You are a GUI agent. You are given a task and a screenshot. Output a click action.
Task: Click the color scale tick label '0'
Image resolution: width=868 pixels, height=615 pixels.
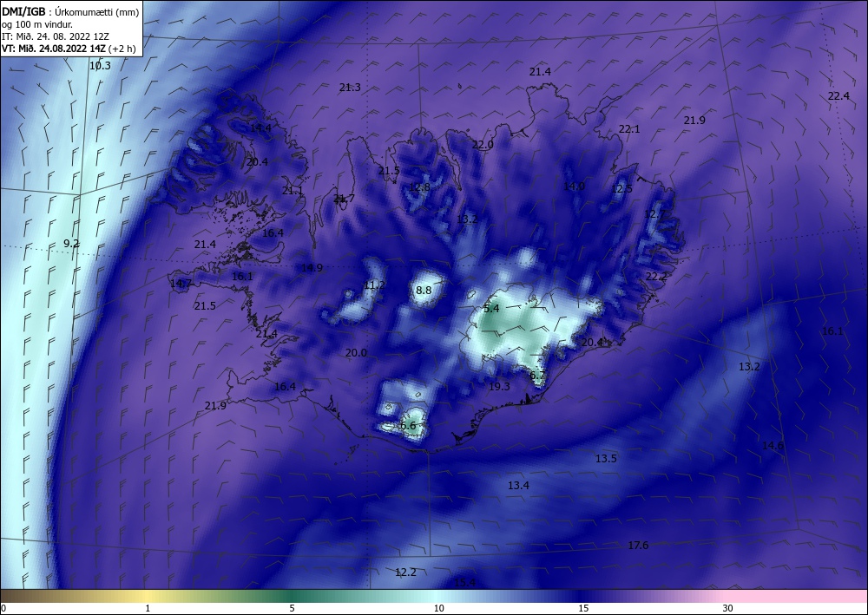[3, 609]
